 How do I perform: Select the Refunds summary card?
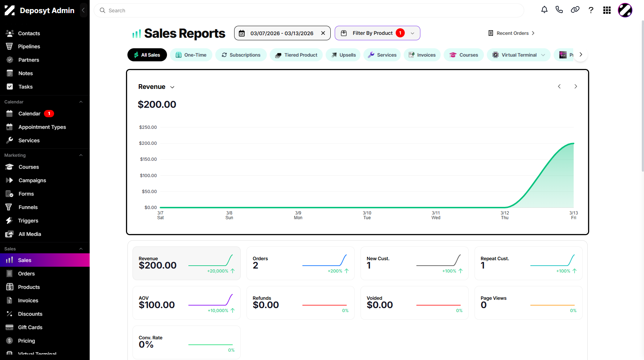click(301, 303)
